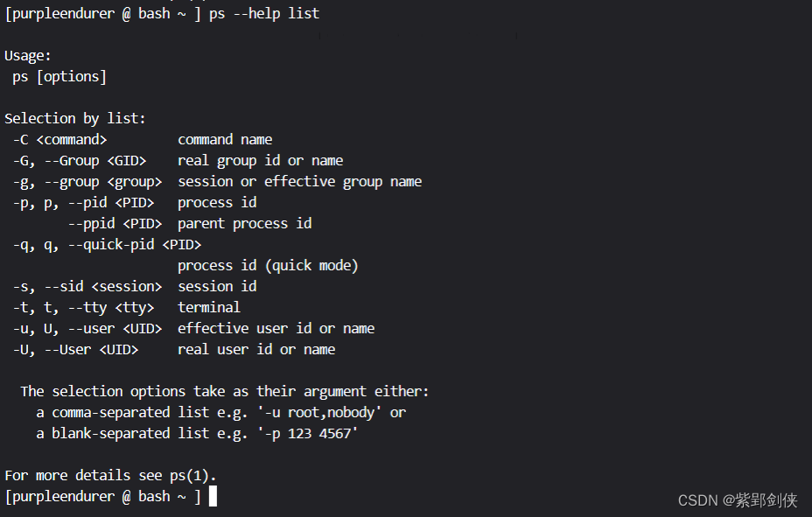
Task: Click the 'ps(1)' manual reference
Action: tap(189, 475)
